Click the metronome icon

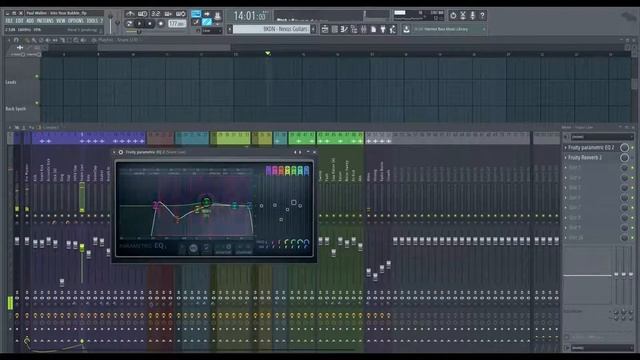pyautogui.click(x=130, y=13)
